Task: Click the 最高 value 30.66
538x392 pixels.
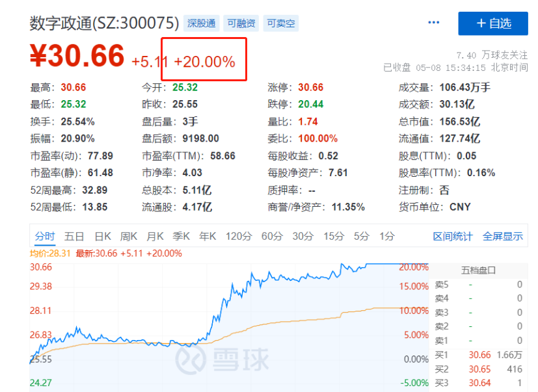Action: (74, 88)
